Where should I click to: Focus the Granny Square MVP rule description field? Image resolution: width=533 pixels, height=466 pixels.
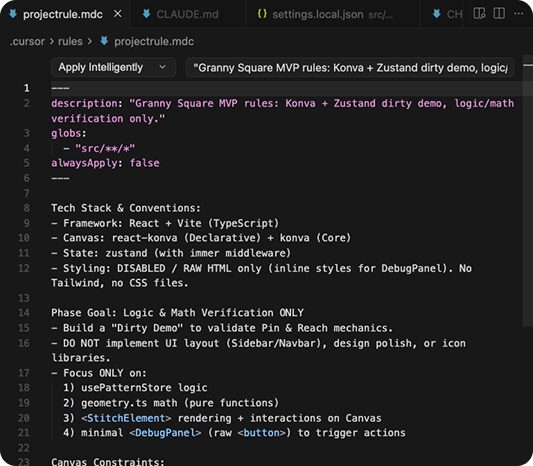click(350, 68)
